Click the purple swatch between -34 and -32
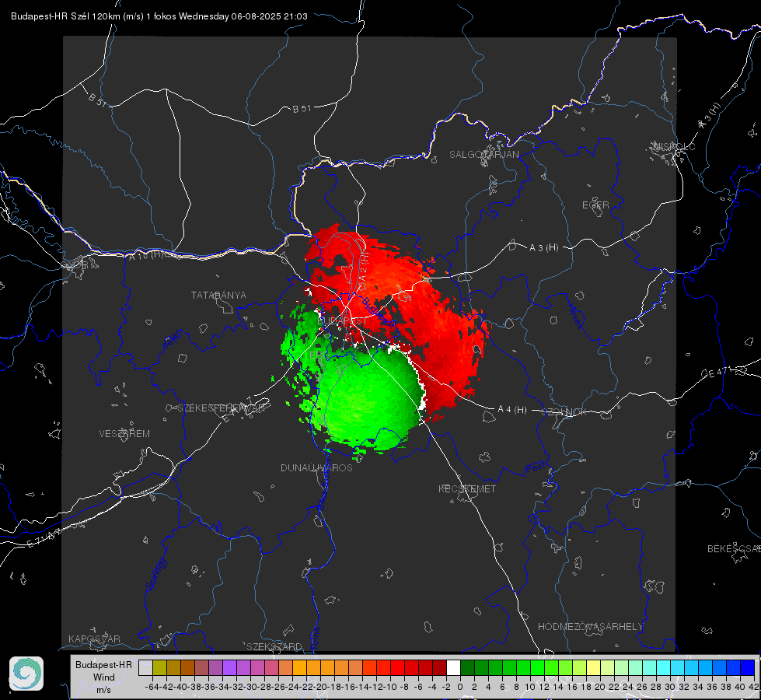Image resolution: width=761 pixels, height=700 pixels. pos(229,667)
